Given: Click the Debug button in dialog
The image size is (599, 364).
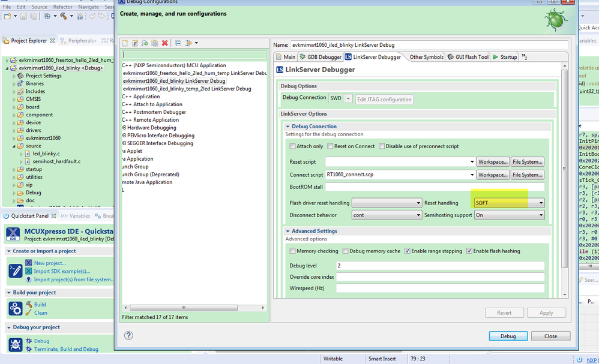Looking at the screenshot, I should pyautogui.click(x=508, y=336).
